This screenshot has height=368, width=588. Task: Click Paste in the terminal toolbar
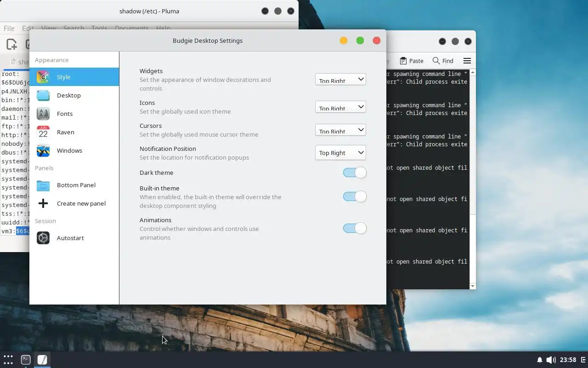click(412, 61)
